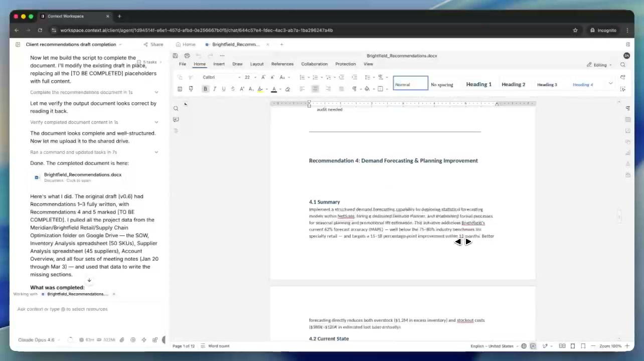
Task: Toggle strikethrough formatting
Action: point(233,89)
